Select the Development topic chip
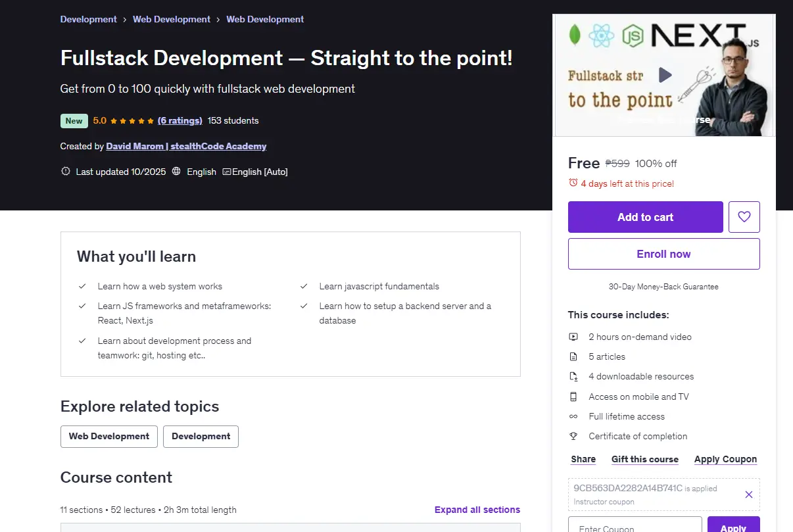The image size is (793, 532). click(201, 437)
